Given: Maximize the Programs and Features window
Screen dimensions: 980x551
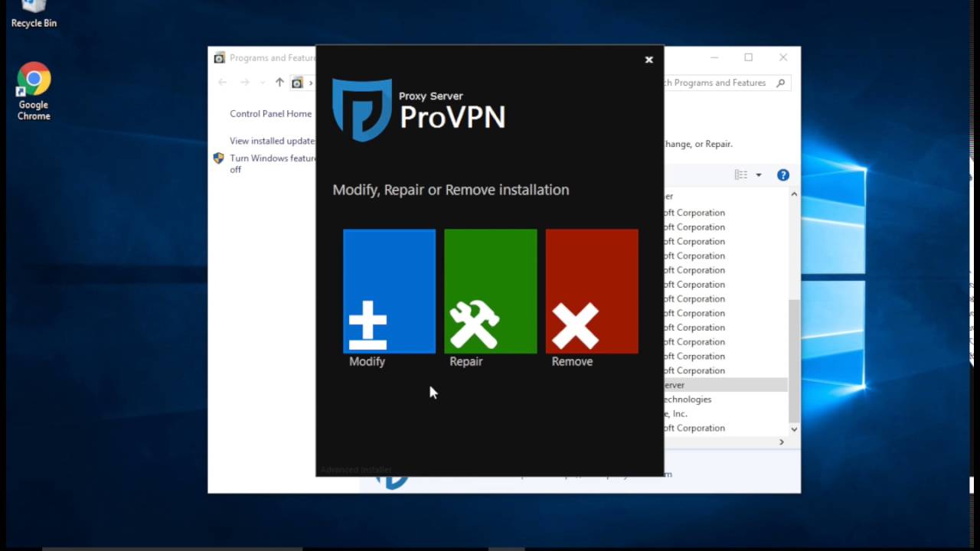Looking at the screenshot, I should (x=748, y=57).
